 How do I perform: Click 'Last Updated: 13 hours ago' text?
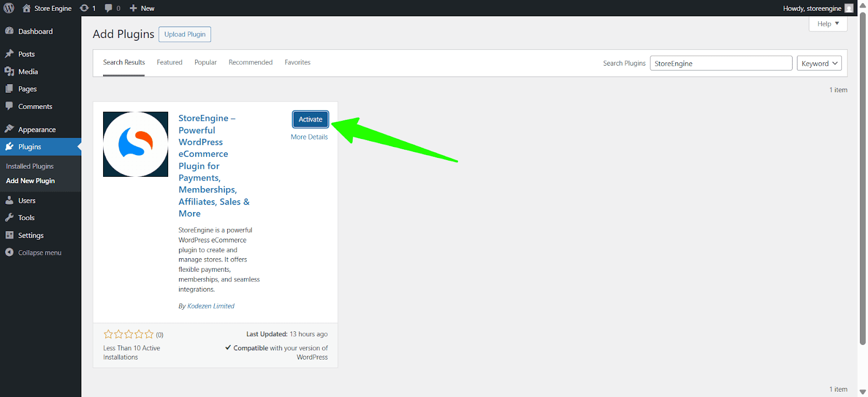pos(287,334)
